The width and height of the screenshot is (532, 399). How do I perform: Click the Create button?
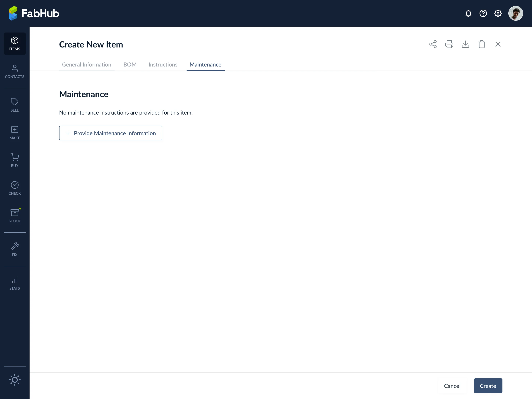point(488,386)
